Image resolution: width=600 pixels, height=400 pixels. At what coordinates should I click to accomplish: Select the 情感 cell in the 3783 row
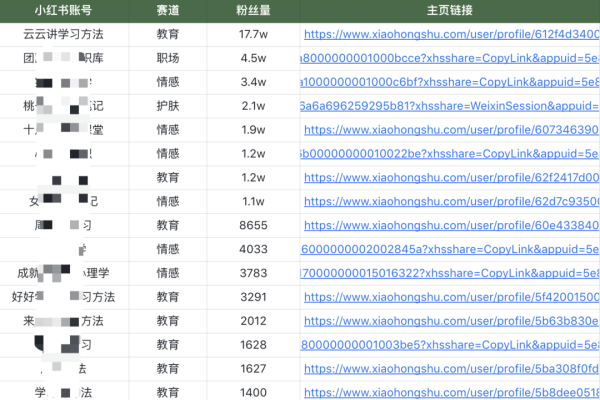point(168,273)
